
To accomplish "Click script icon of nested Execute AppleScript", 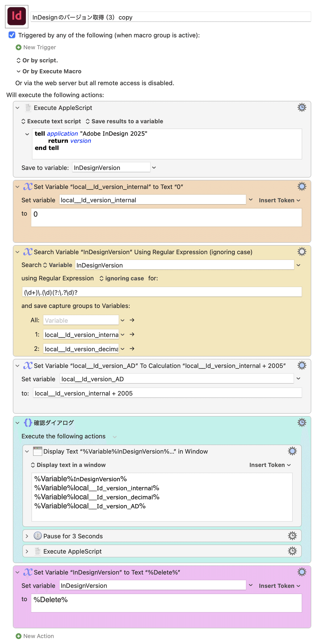I will 38,551.
